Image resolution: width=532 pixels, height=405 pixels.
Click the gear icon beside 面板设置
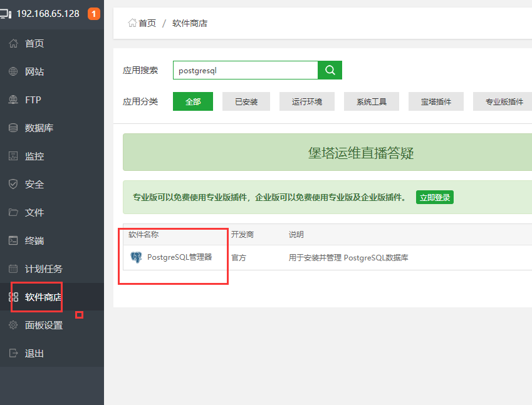(x=13, y=325)
